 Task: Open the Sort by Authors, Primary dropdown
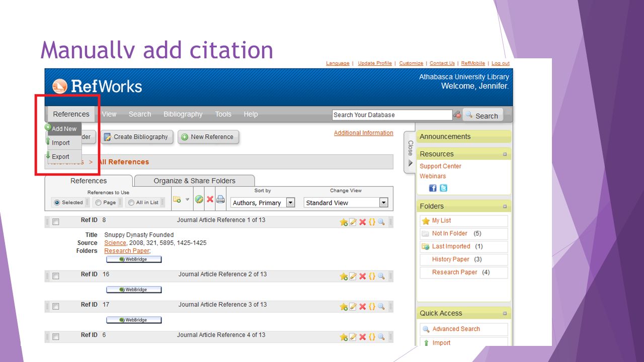pyautogui.click(x=263, y=203)
